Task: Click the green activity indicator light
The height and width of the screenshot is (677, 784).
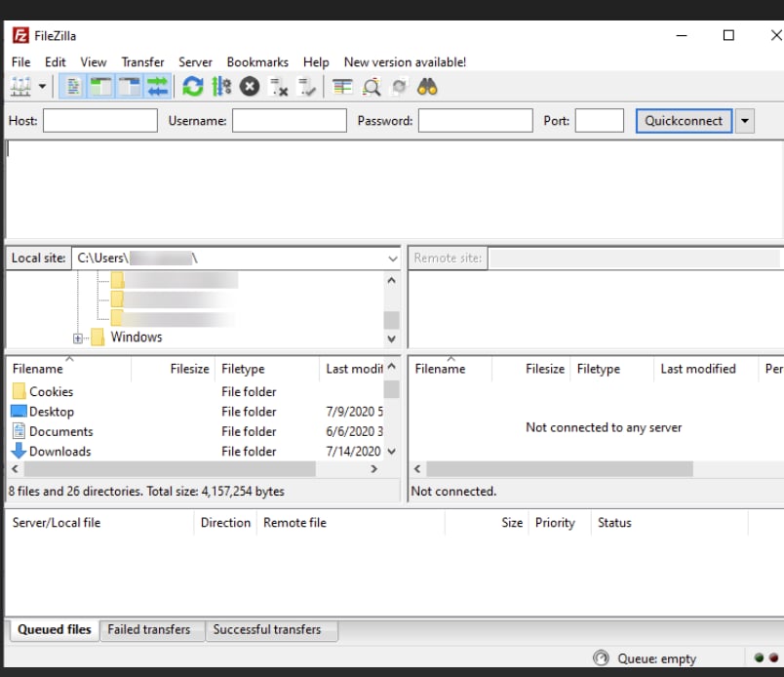Action: pyautogui.click(x=759, y=658)
